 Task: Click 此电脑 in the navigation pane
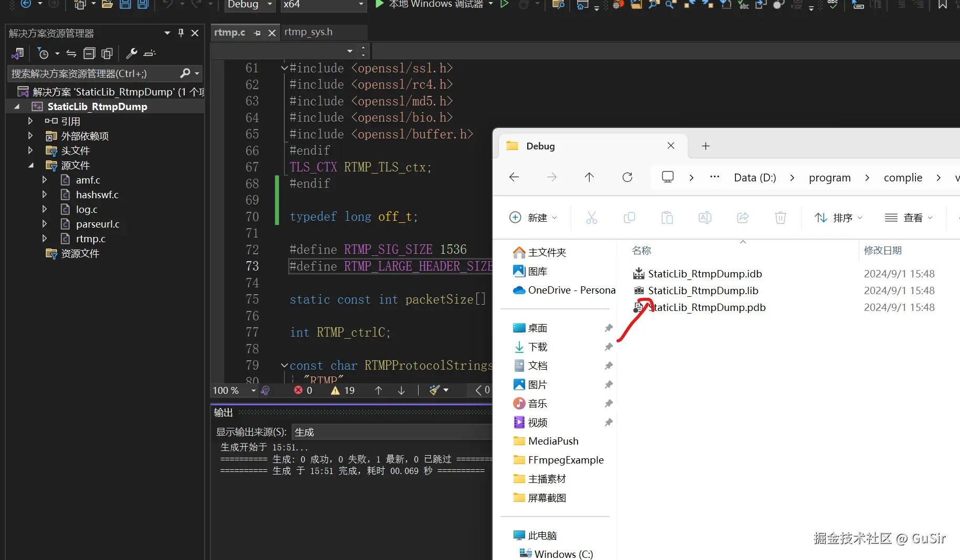coord(542,535)
